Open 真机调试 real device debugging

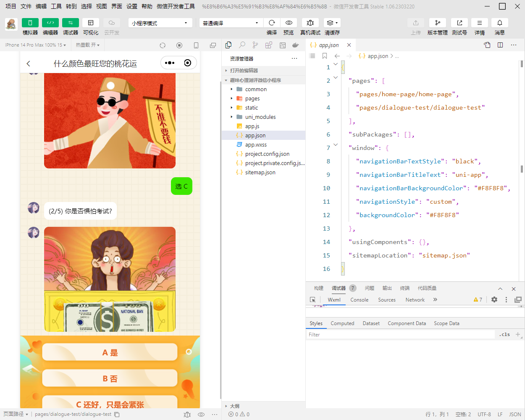[310, 23]
